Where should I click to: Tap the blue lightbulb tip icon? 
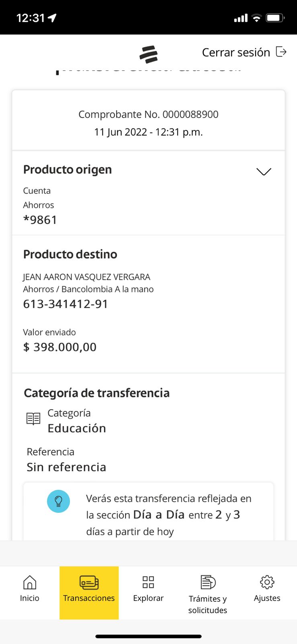click(x=59, y=501)
